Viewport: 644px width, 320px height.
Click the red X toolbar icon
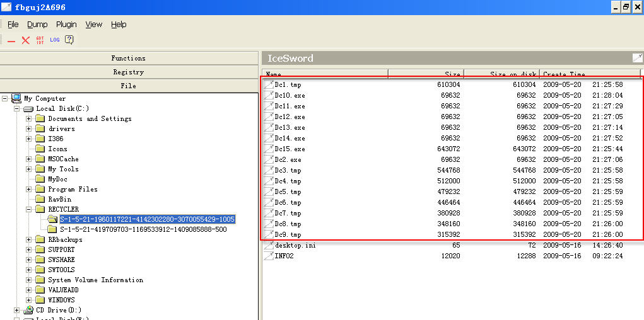(26, 40)
